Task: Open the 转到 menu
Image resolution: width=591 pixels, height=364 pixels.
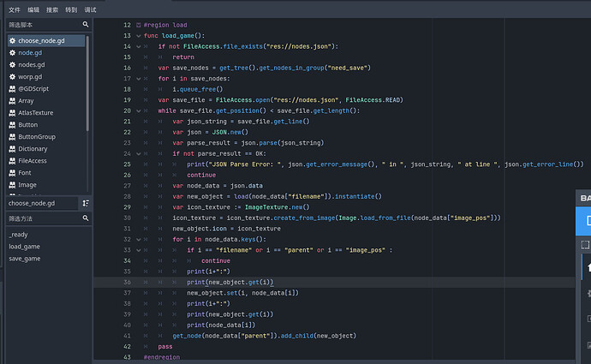Action: [x=71, y=9]
